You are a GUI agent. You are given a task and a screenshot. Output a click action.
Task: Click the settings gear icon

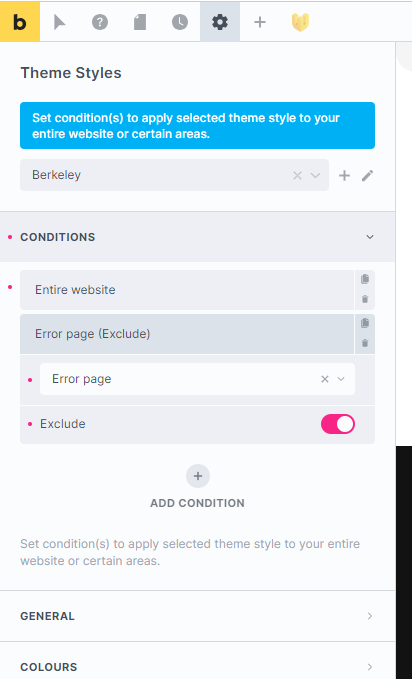(220, 22)
